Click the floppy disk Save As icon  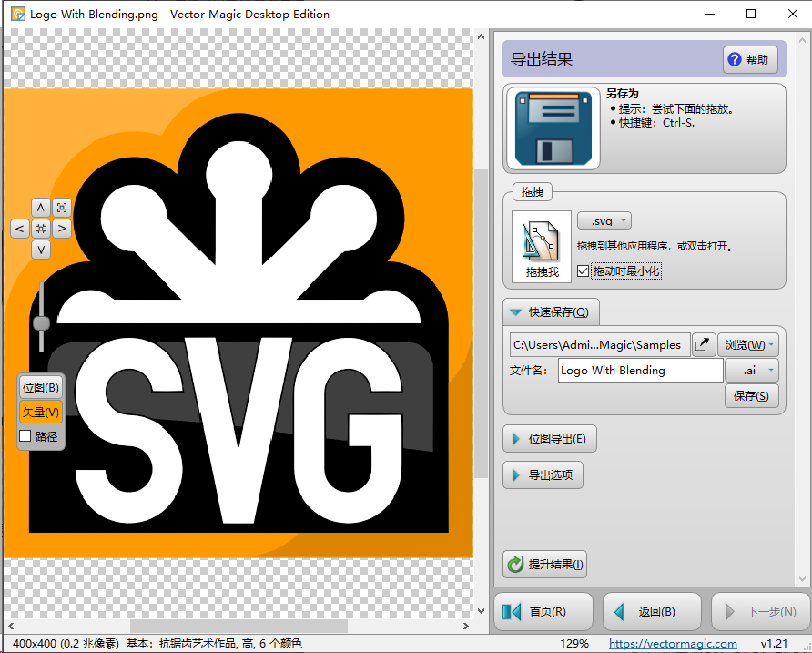[x=553, y=128]
